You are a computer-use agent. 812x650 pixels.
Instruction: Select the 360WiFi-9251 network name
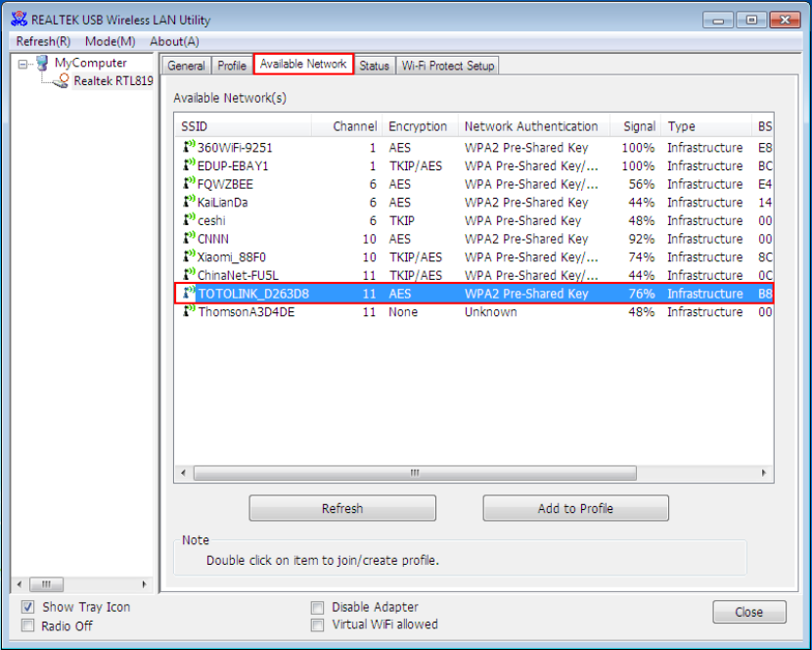pyautogui.click(x=235, y=148)
